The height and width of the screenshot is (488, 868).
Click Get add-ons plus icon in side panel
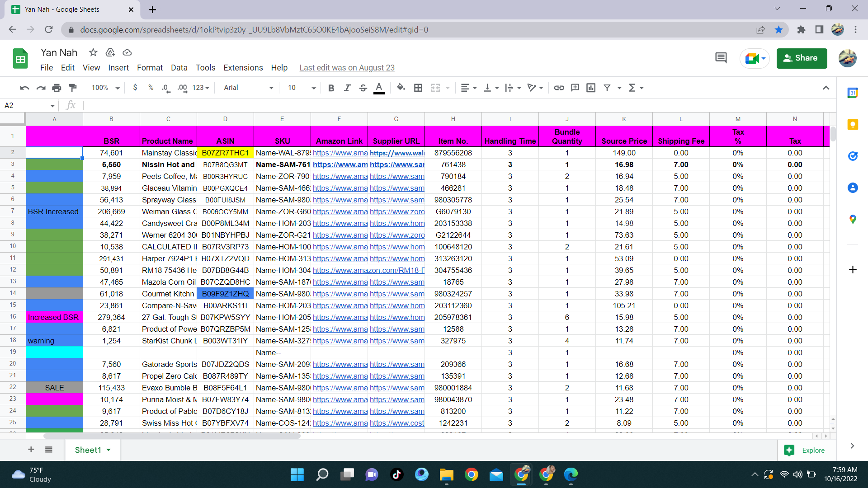pyautogui.click(x=853, y=270)
